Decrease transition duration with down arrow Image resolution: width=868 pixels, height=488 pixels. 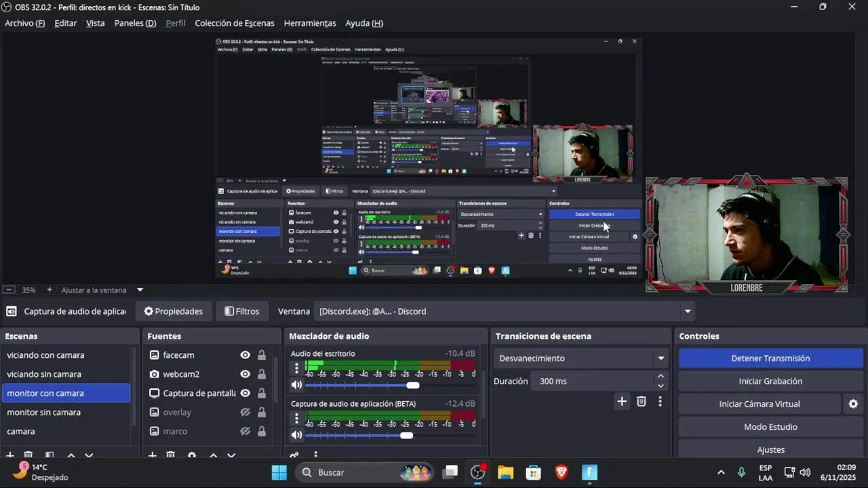[x=660, y=386]
